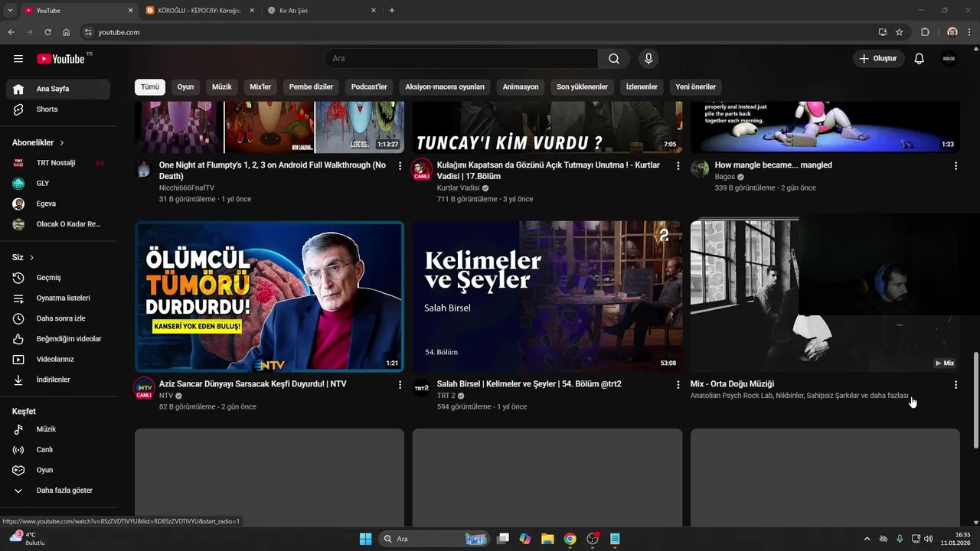Open Shorts from the sidebar
980x551 pixels.
[x=58, y=109]
